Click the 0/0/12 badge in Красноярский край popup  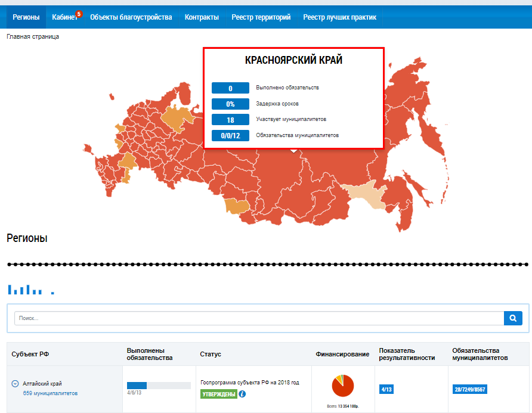[230, 135]
